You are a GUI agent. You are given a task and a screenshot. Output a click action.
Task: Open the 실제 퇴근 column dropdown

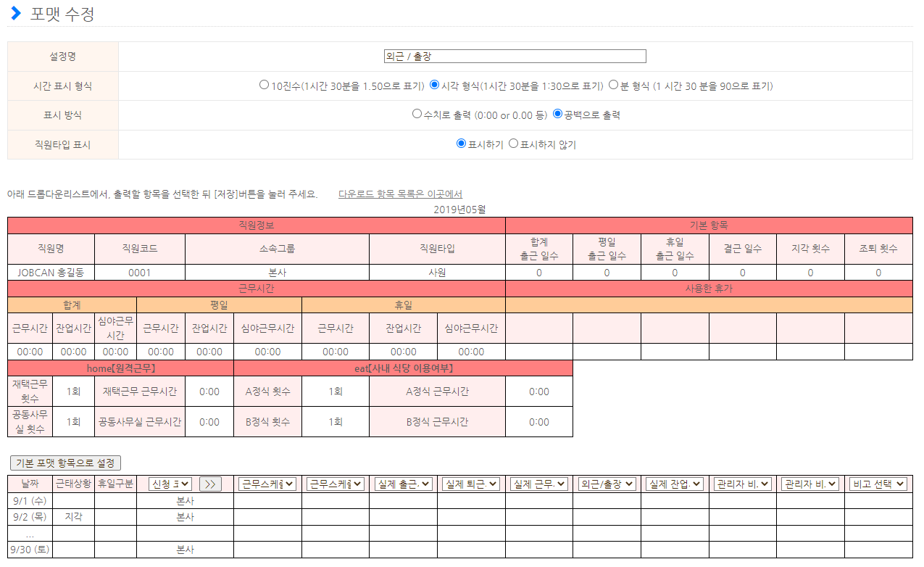coord(470,484)
